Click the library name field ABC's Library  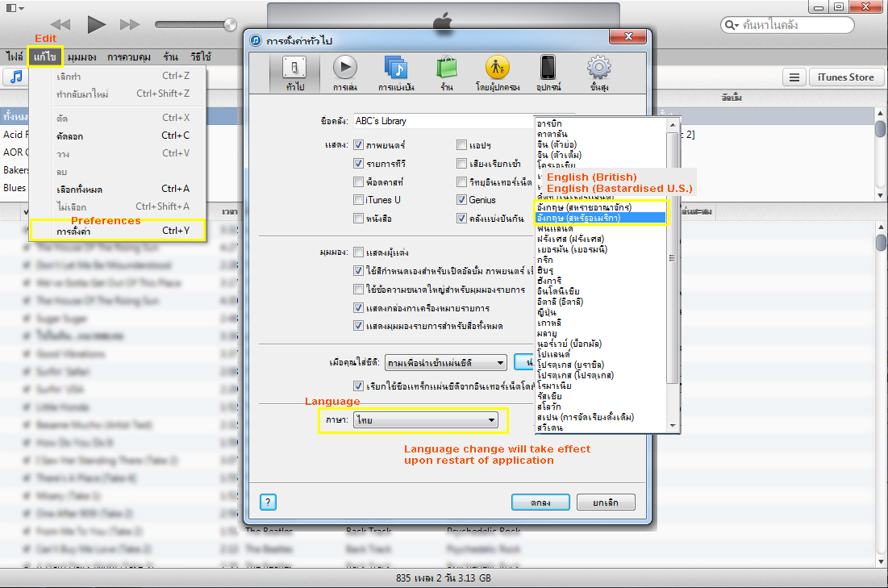click(444, 121)
